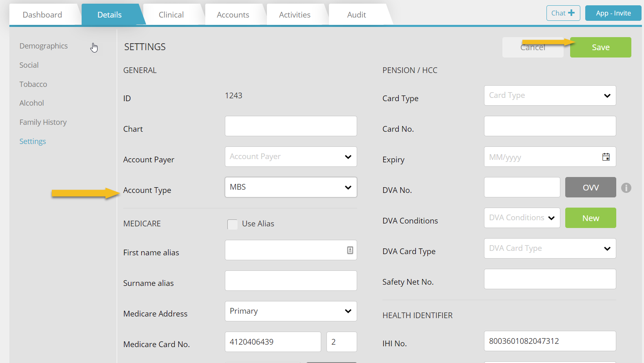Open the Account Payer dropdown
The height and width of the screenshot is (363, 644).
291,157
